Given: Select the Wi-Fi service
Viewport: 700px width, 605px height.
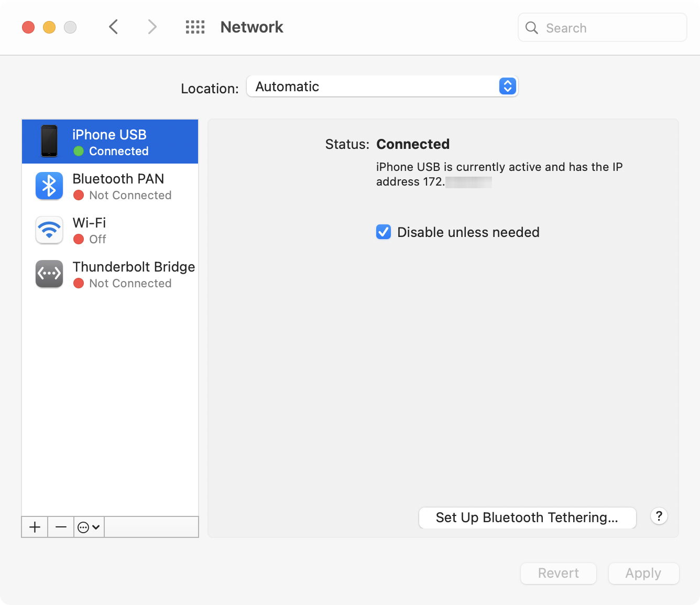Looking at the screenshot, I should (110, 230).
